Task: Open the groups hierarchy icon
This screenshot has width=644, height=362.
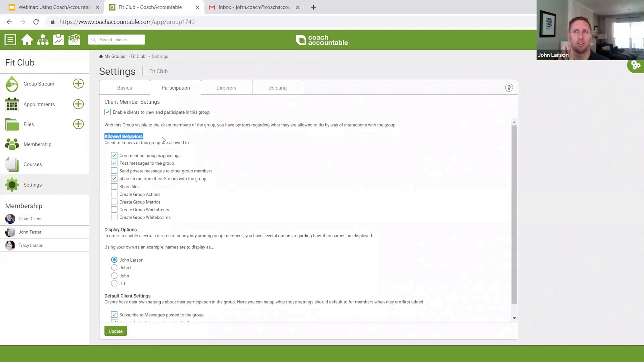Action: (43, 40)
